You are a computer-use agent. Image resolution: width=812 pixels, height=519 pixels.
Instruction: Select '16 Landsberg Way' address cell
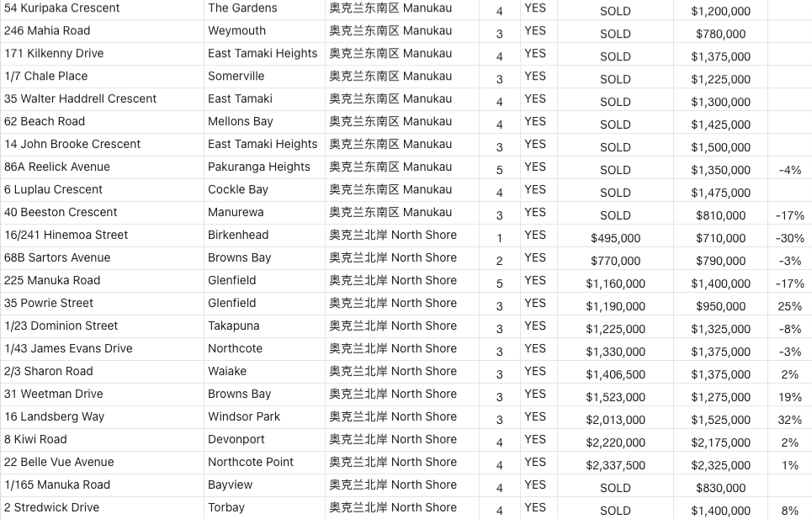pos(102,418)
